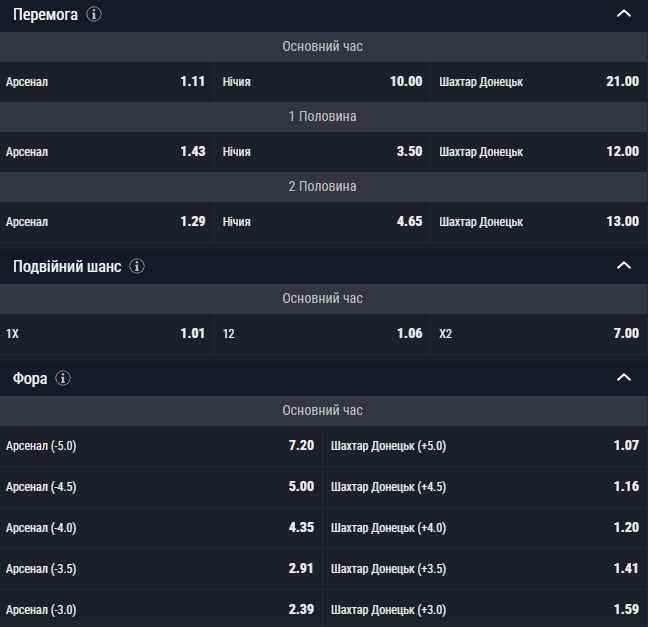
Task: Click info icon next to Перемога
Action: [94, 15]
